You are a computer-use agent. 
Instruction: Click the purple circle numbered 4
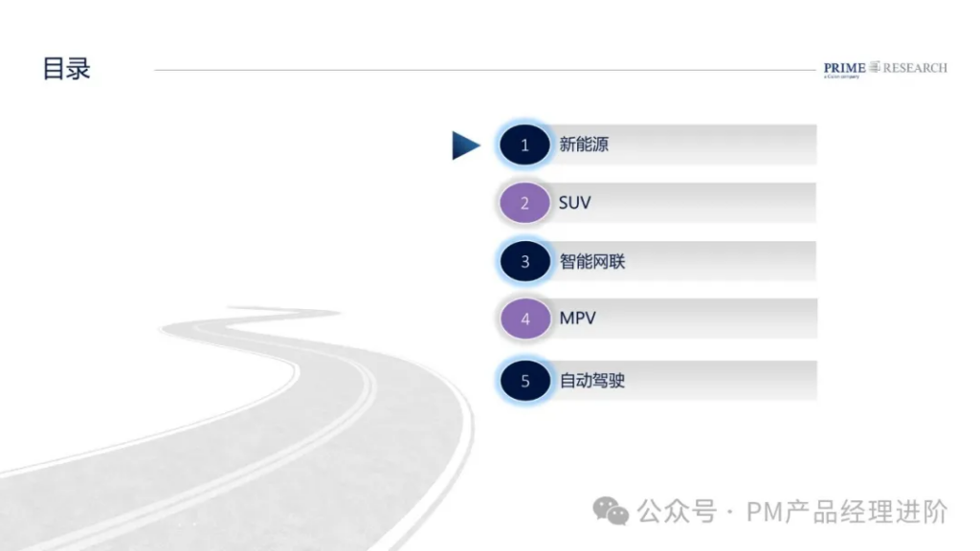click(x=525, y=319)
